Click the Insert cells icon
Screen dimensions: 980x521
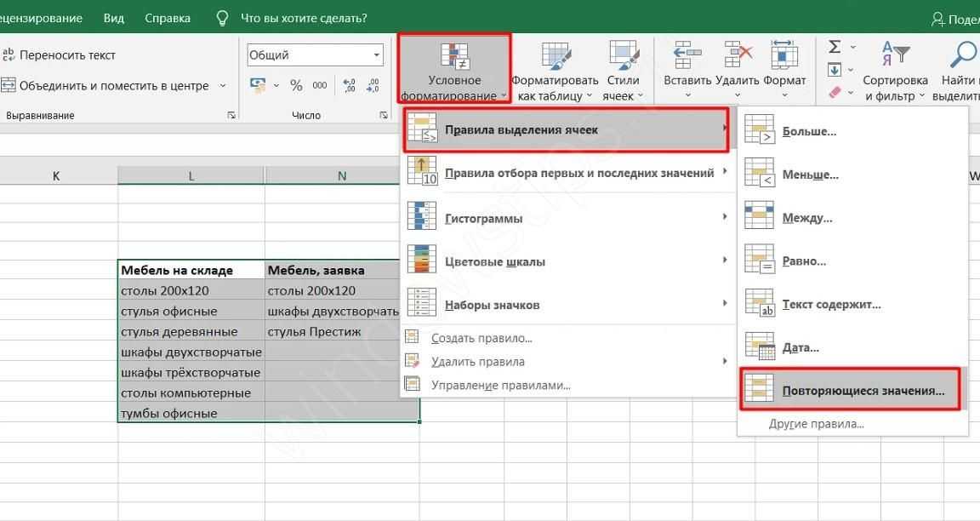pyautogui.click(x=686, y=56)
